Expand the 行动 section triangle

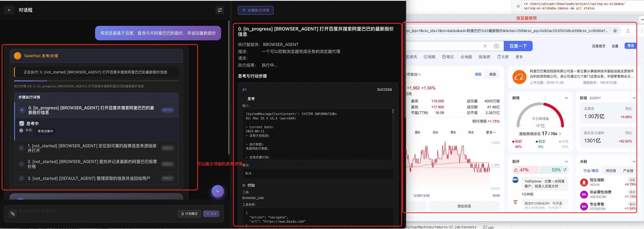tap(244, 185)
